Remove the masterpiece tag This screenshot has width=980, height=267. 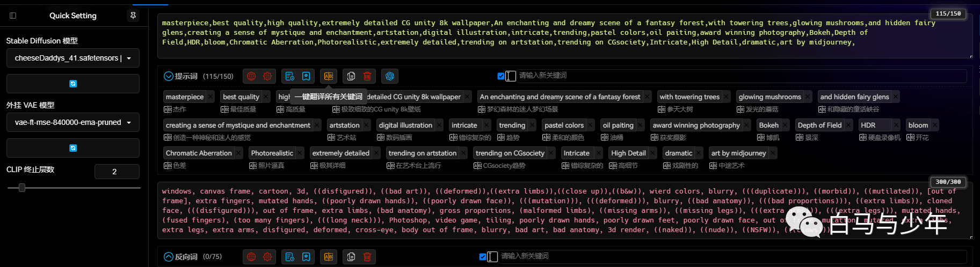pos(210,97)
